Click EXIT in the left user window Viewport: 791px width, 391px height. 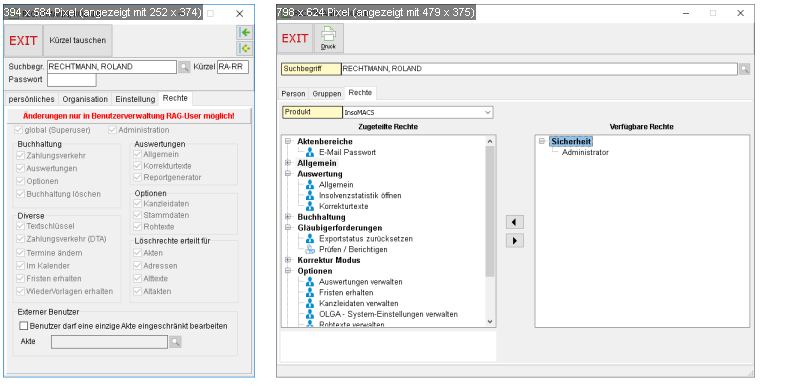[23, 40]
